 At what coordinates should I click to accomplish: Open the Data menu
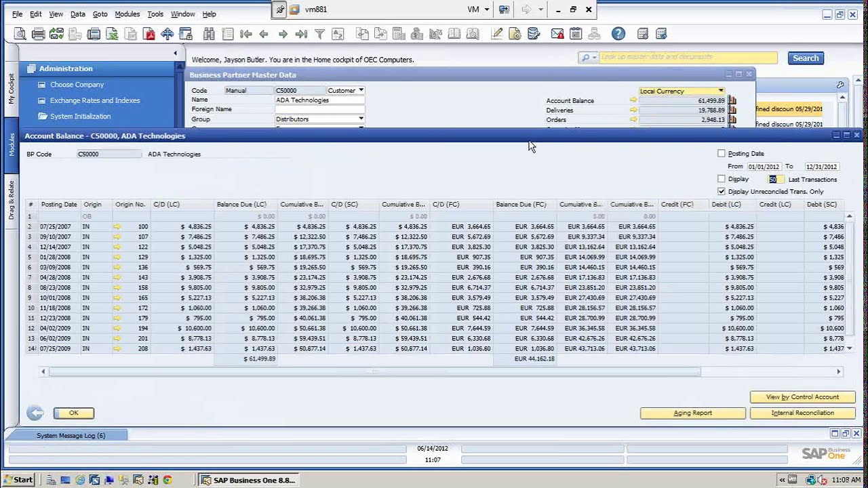(x=78, y=14)
